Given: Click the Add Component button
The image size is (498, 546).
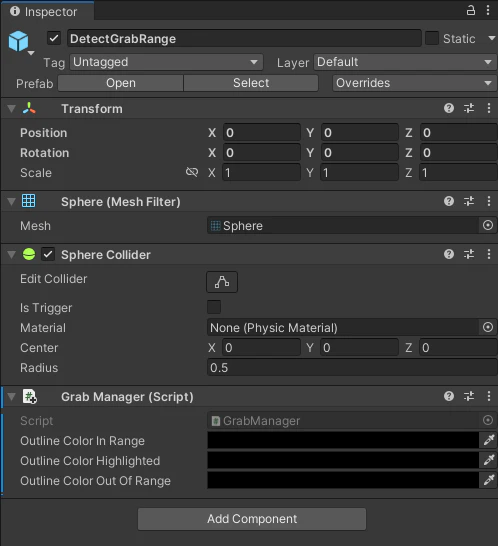Looking at the screenshot, I should click(252, 519).
